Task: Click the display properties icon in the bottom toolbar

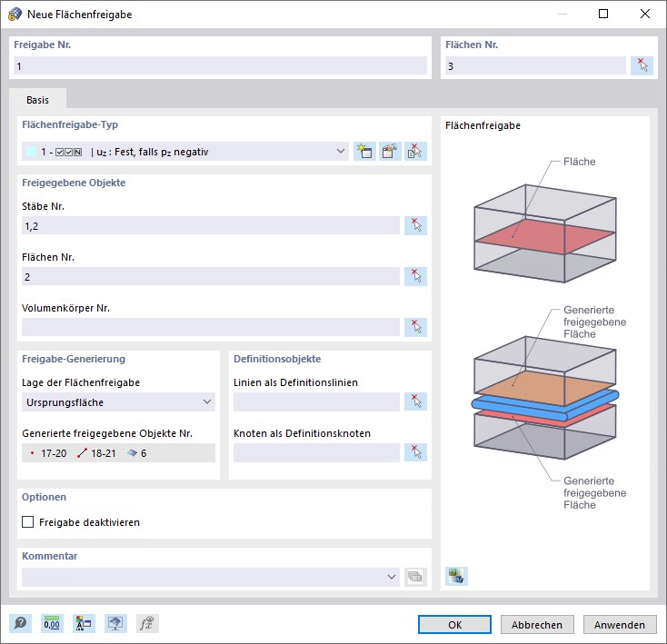Action: tap(84, 624)
